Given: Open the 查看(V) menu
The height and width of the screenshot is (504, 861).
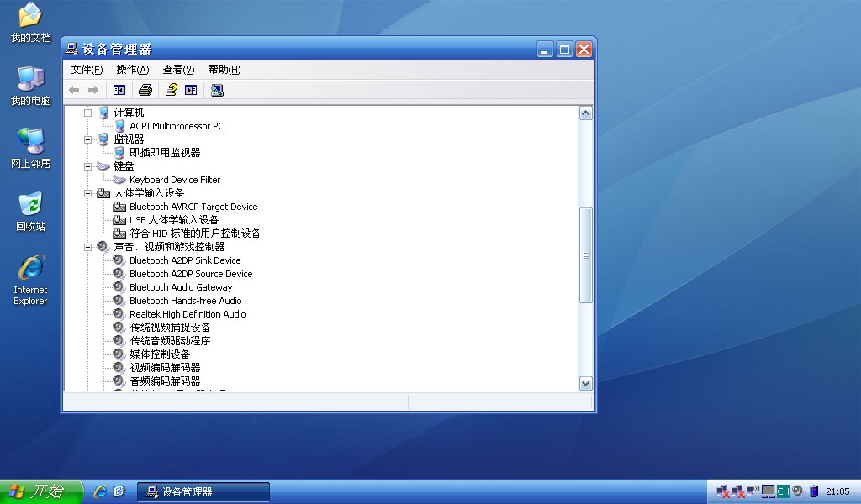Looking at the screenshot, I should [178, 70].
